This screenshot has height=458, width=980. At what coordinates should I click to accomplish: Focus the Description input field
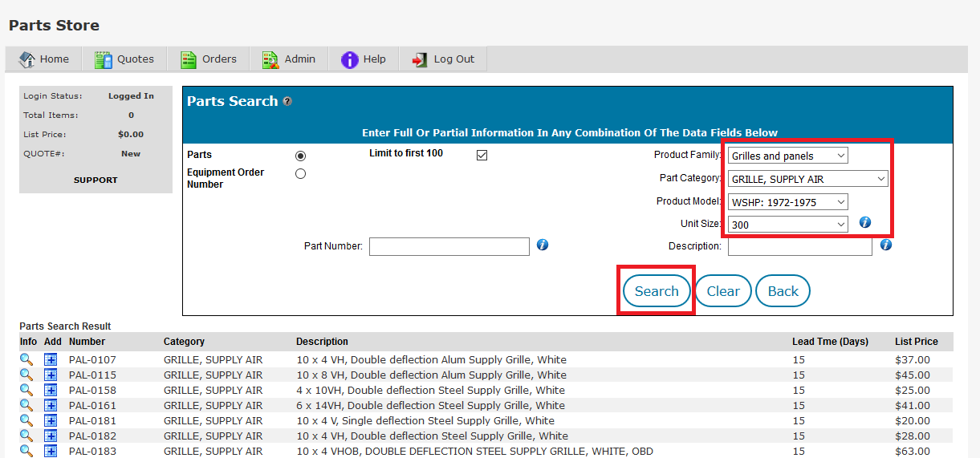[800, 246]
